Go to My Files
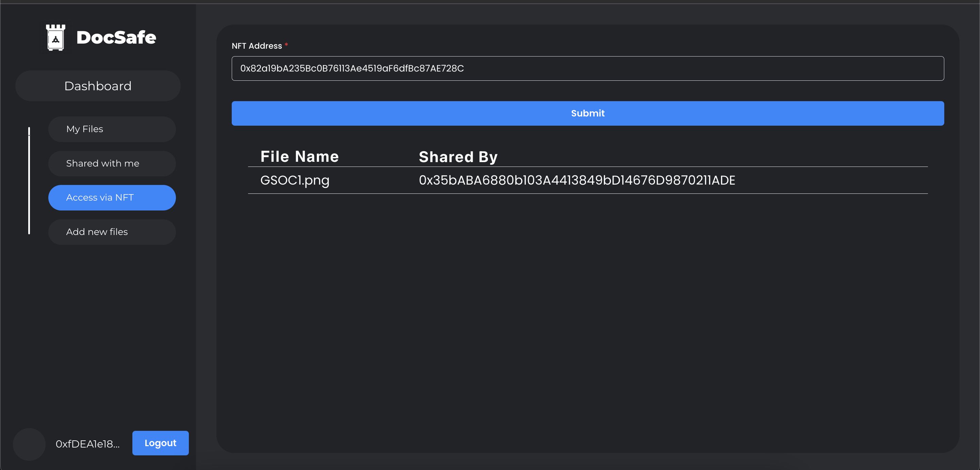The width and height of the screenshot is (980, 470). tap(112, 129)
